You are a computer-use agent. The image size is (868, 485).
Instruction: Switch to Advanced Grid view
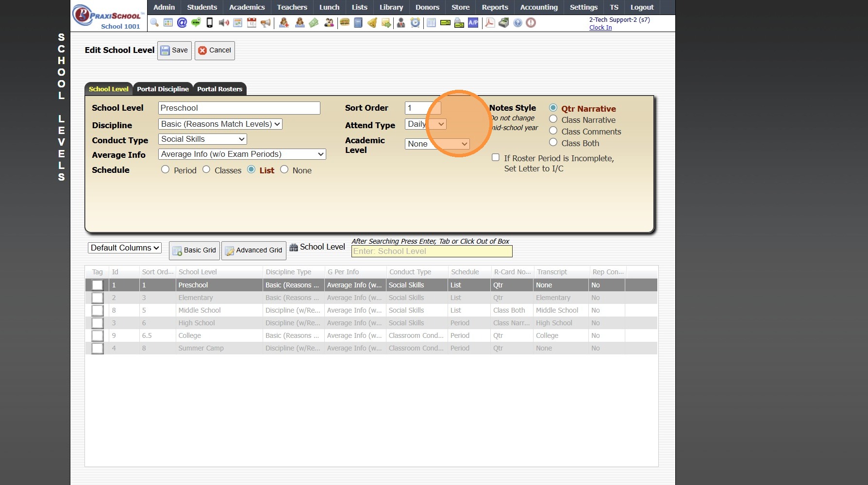pos(254,251)
